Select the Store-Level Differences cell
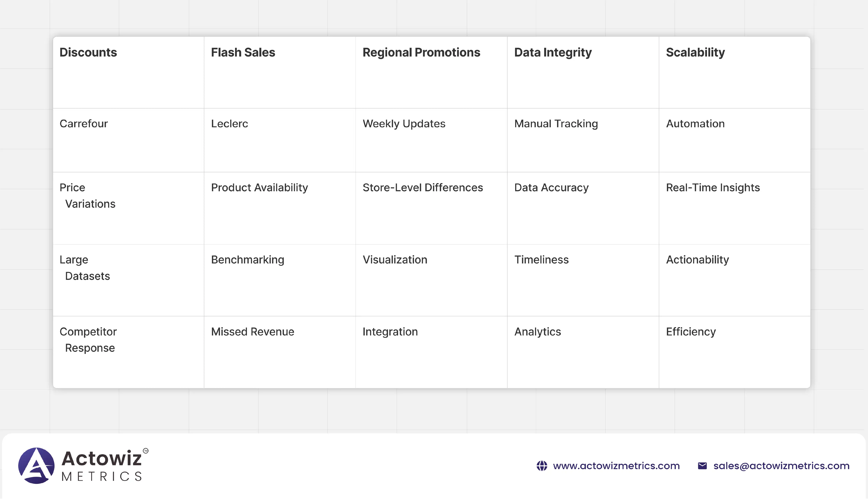 tap(423, 187)
